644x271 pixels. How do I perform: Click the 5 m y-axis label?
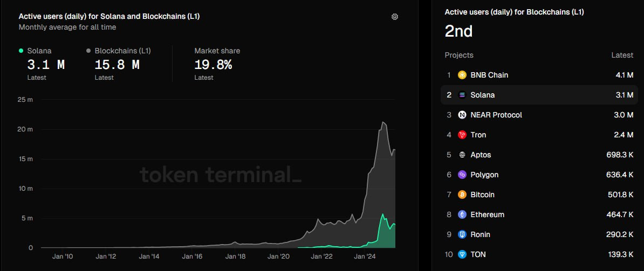tap(27, 218)
